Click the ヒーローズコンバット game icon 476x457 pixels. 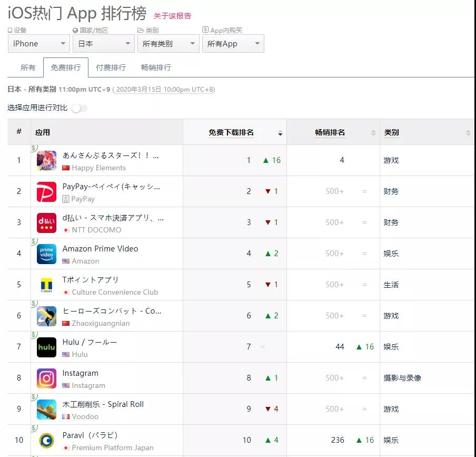[x=46, y=316]
